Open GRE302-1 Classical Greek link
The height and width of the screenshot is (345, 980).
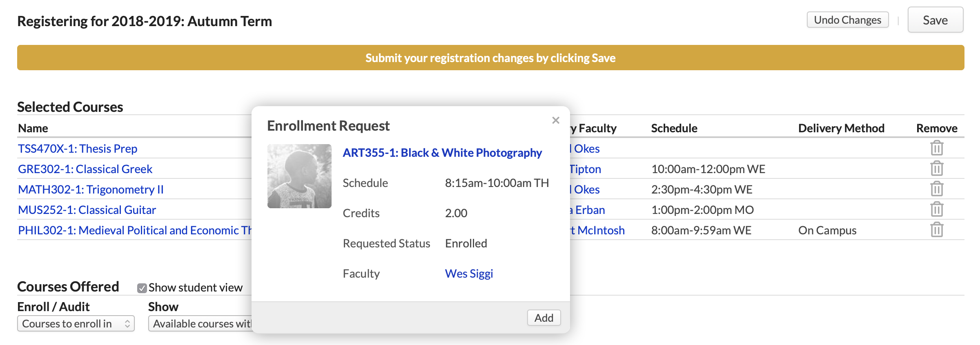click(85, 169)
